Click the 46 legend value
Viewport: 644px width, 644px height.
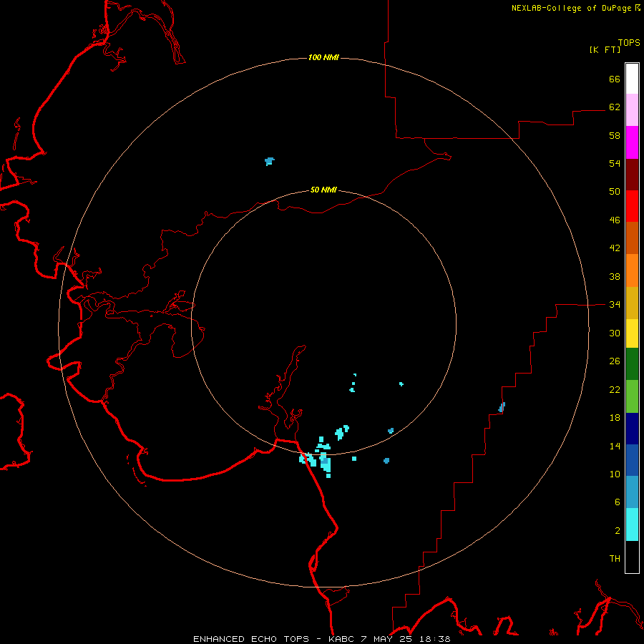pos(615,220)
